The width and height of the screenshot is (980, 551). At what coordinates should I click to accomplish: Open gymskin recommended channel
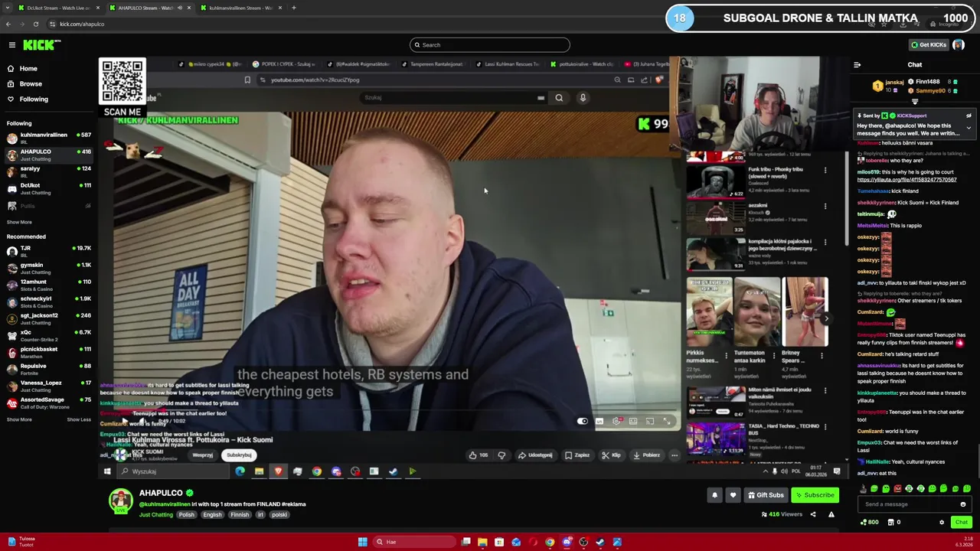click(49, 268)
